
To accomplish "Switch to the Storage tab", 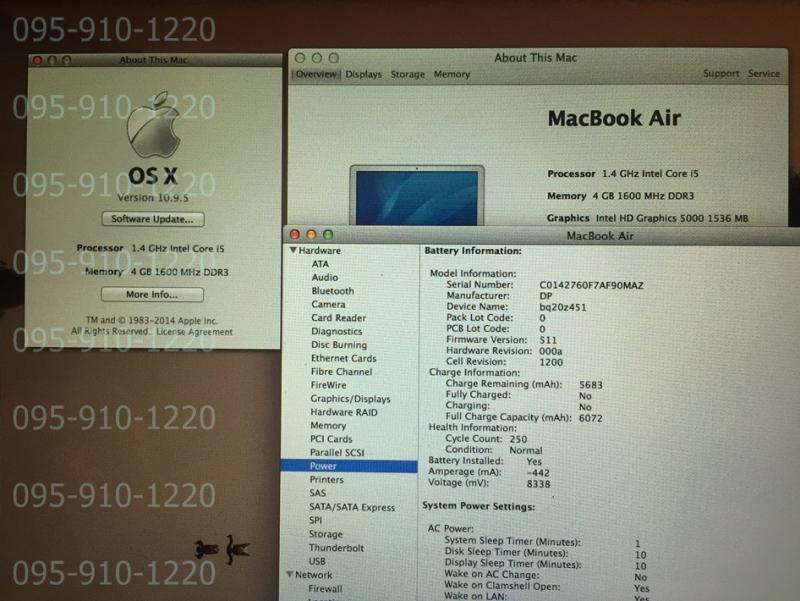I will [x=408, y=74].
